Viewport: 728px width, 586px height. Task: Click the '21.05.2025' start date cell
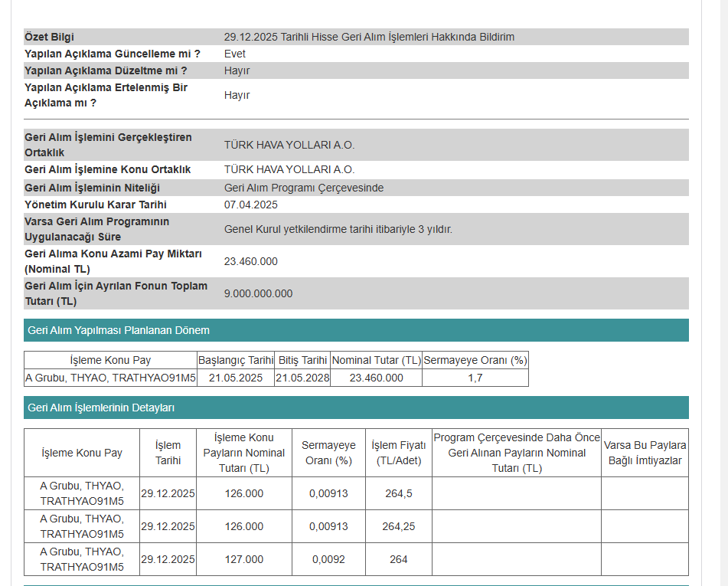[x=235, y=378]
